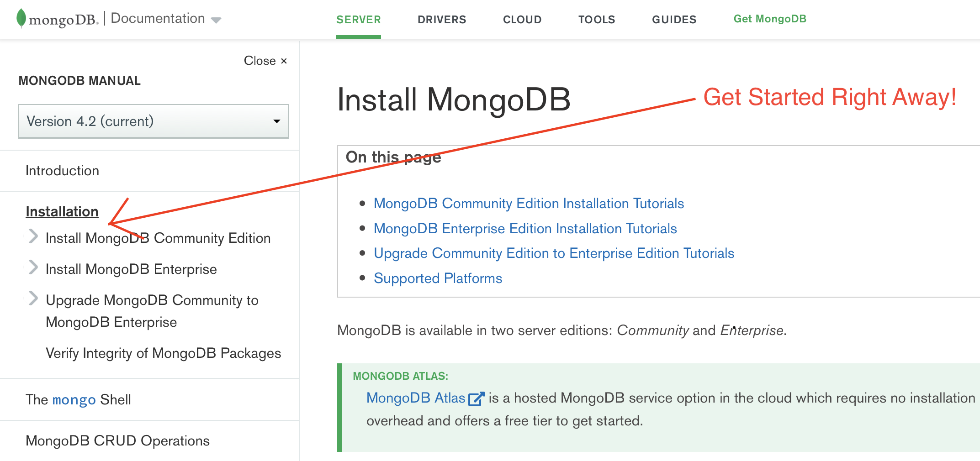980x461 pixels.
Task: Click the On this page heading
Action: click(393, 157)
